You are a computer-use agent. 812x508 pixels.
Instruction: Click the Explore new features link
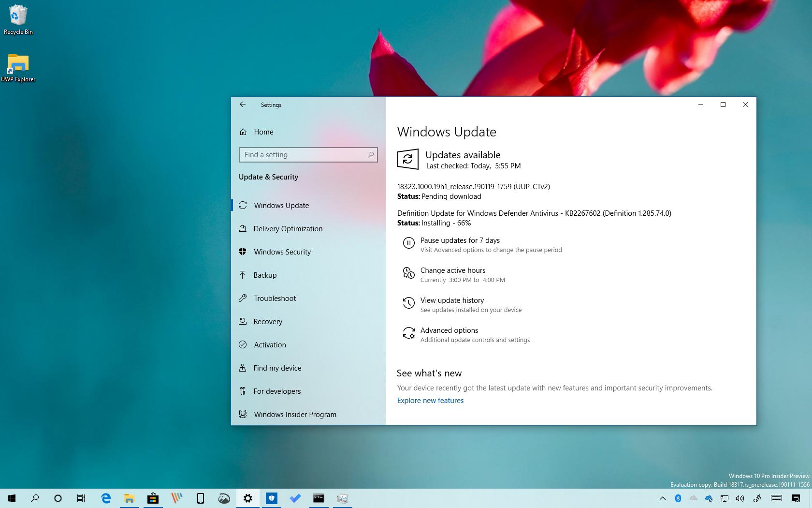coord(430,400)
